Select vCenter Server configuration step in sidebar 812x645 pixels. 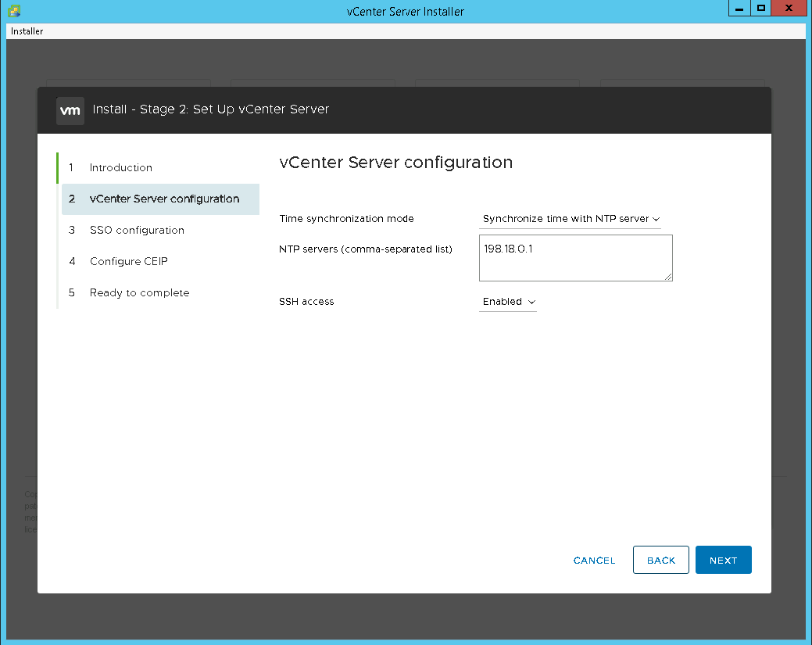pyautogui.click(x=164, y=199)
